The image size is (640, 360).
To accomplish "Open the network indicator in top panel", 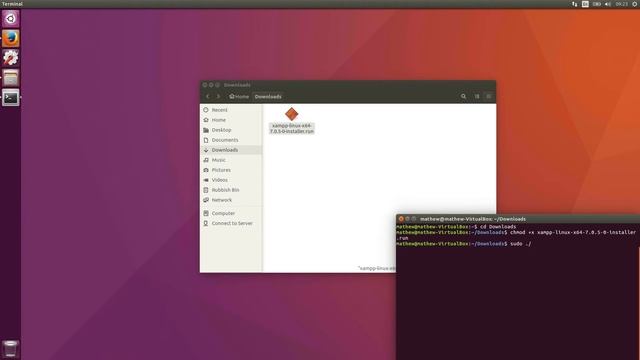I will [574, 4].
